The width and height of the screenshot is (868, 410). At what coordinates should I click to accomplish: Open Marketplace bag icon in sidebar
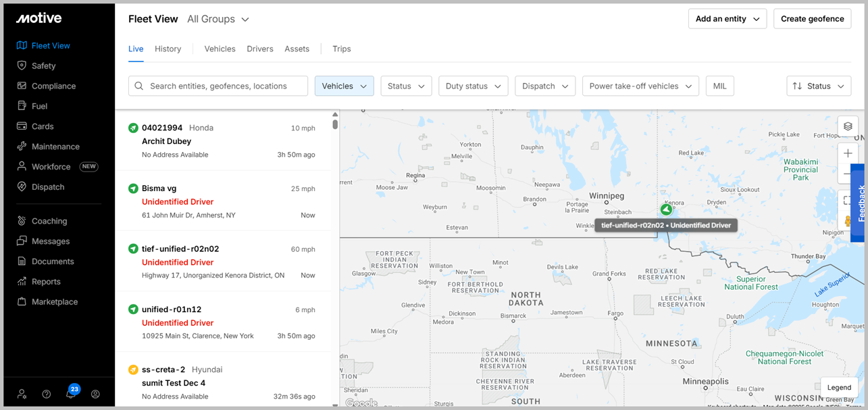[22, 302]
